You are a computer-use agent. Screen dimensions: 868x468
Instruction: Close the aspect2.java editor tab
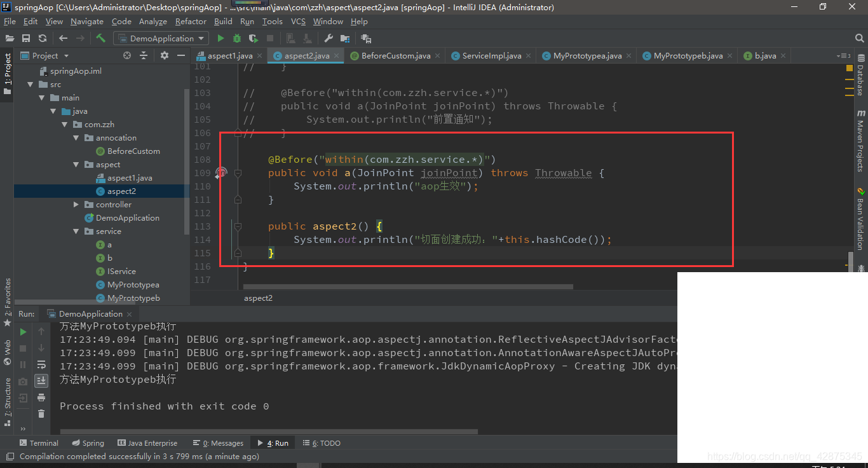coord(337,56)
